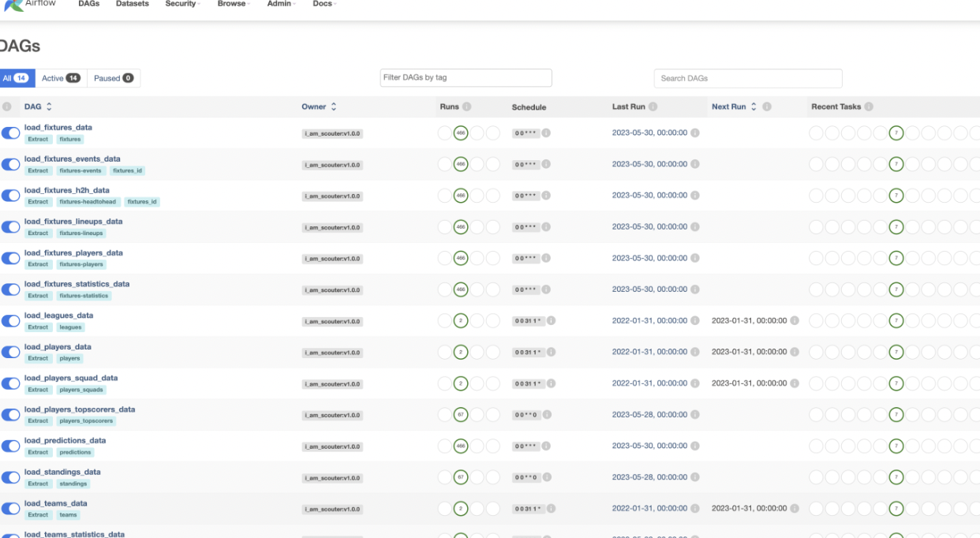Switch to the Active 14 filter tab
This screenshot has width=980, height=538.
point(61,78)
